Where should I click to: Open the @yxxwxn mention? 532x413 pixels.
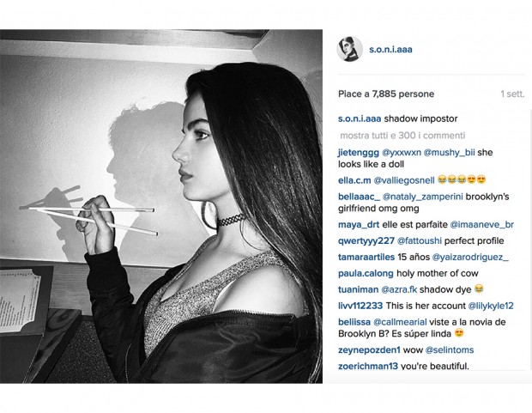(x=402, y=153)
